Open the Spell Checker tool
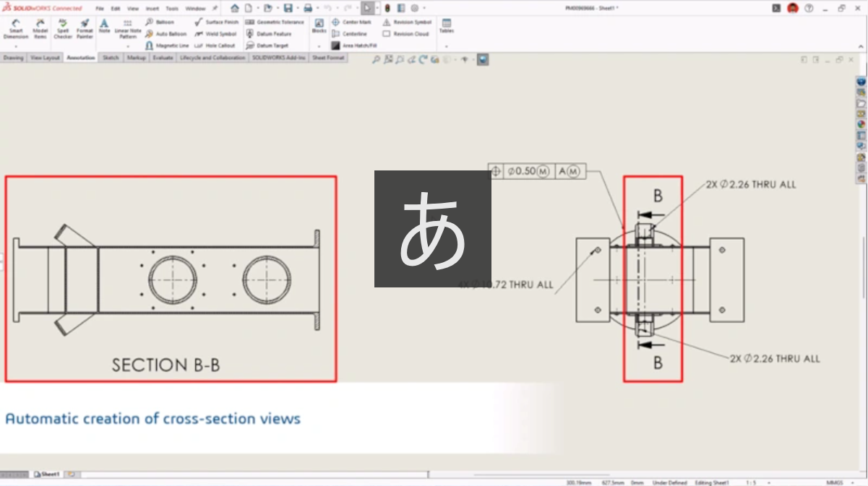The width and height of the screenshot is (868, 486). 63,29
